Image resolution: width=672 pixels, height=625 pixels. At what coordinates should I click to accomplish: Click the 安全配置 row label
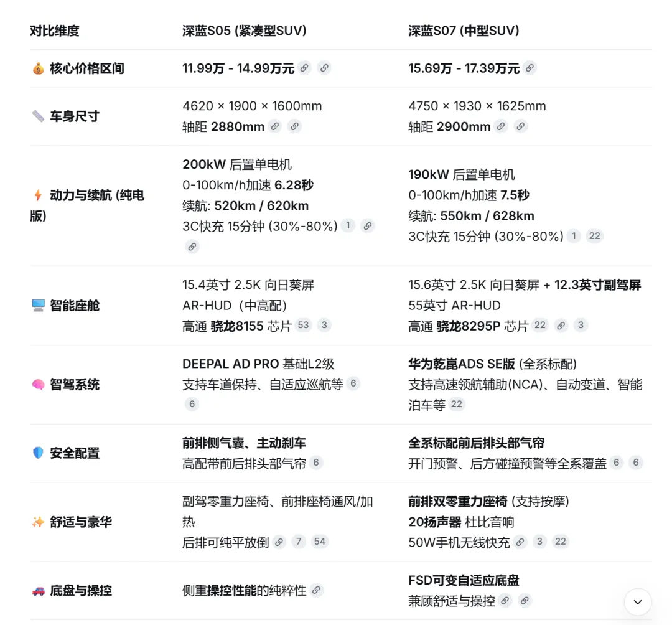75,453
